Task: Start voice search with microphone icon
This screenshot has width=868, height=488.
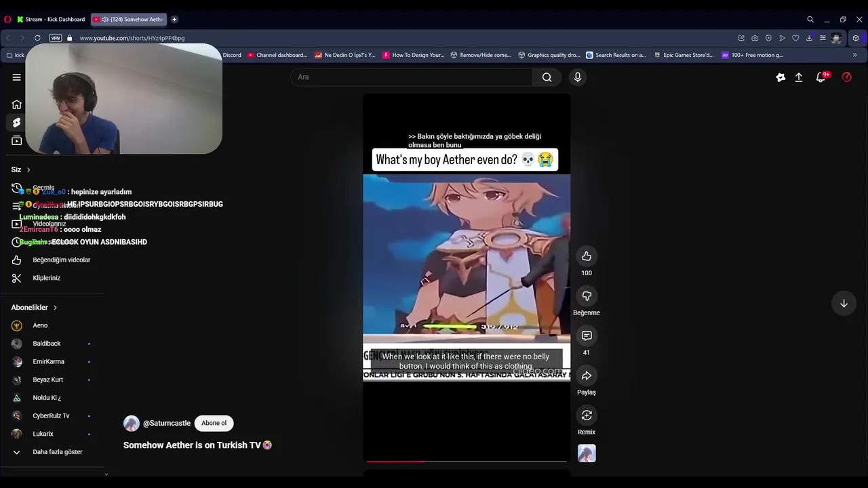Action: point(578,77)
